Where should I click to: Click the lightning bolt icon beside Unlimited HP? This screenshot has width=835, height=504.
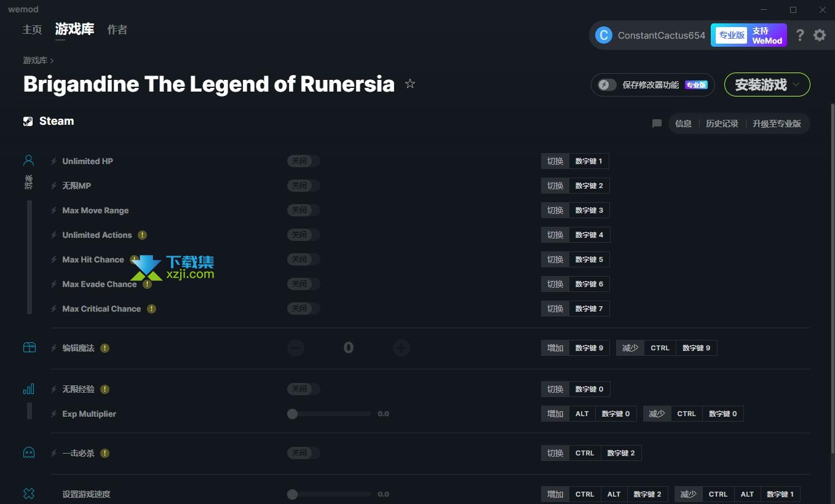coord(54,161)
